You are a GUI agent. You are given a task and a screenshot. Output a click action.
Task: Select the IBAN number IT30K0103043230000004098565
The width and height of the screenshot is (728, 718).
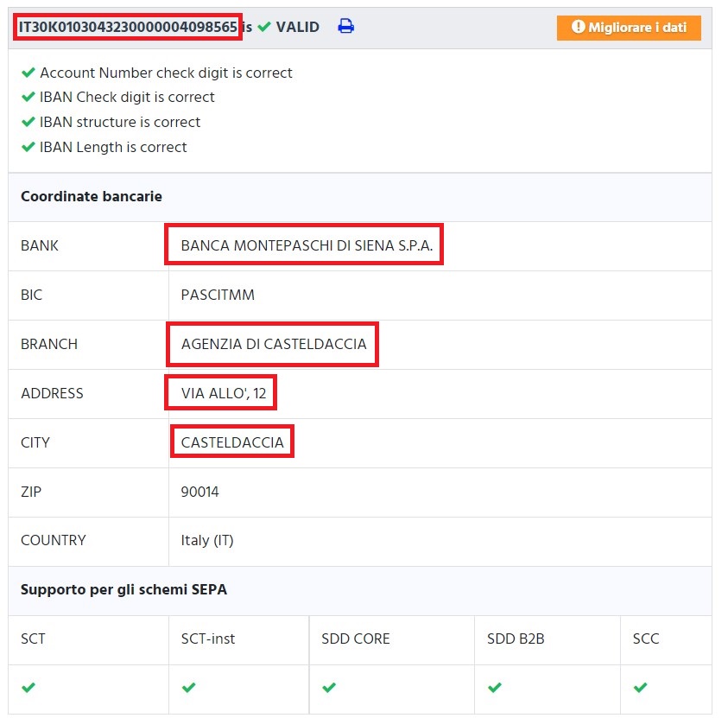coord(128,27)
